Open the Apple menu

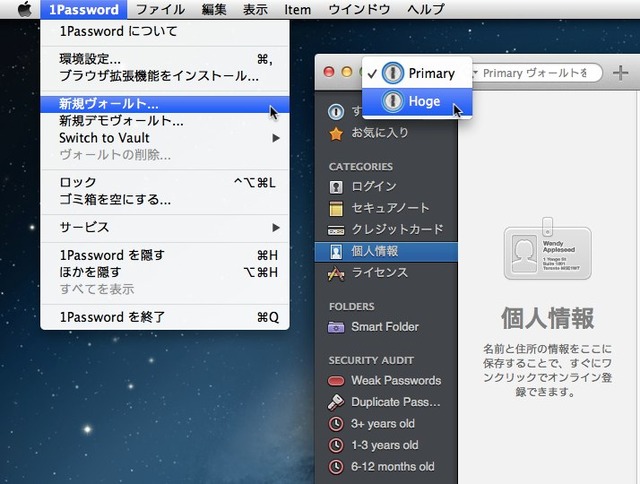25,9
